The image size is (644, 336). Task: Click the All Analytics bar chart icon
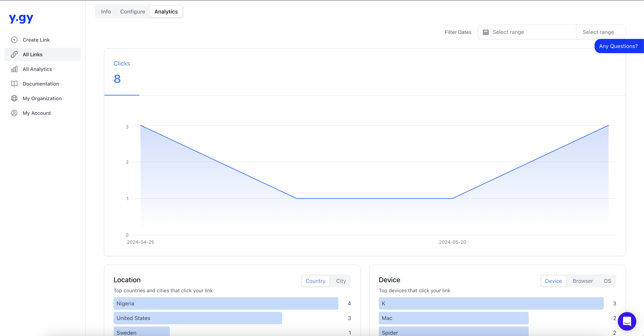click(x=14, y=69)
